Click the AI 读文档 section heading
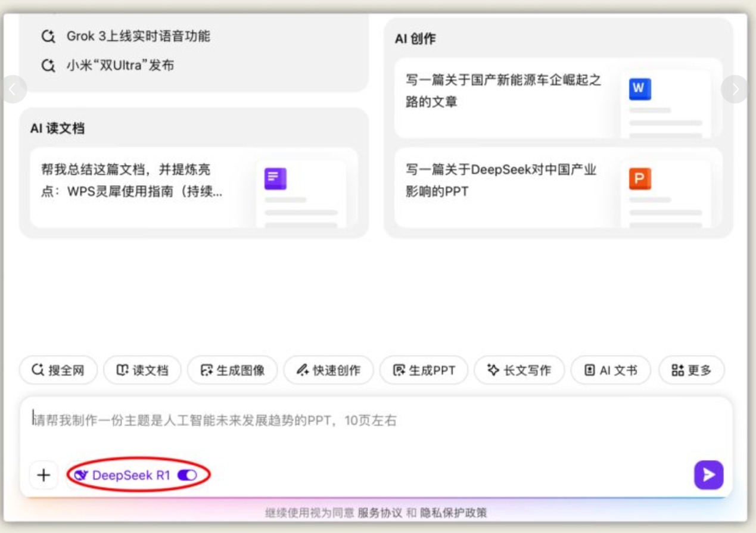 click(x=57, y=129)
